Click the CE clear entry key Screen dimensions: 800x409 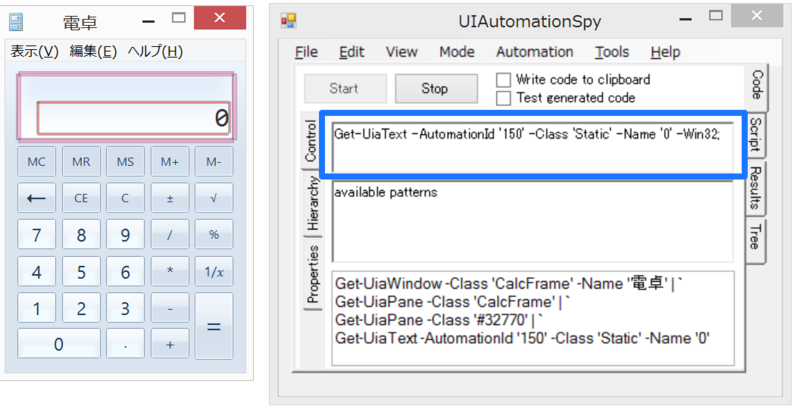point(81,198)
